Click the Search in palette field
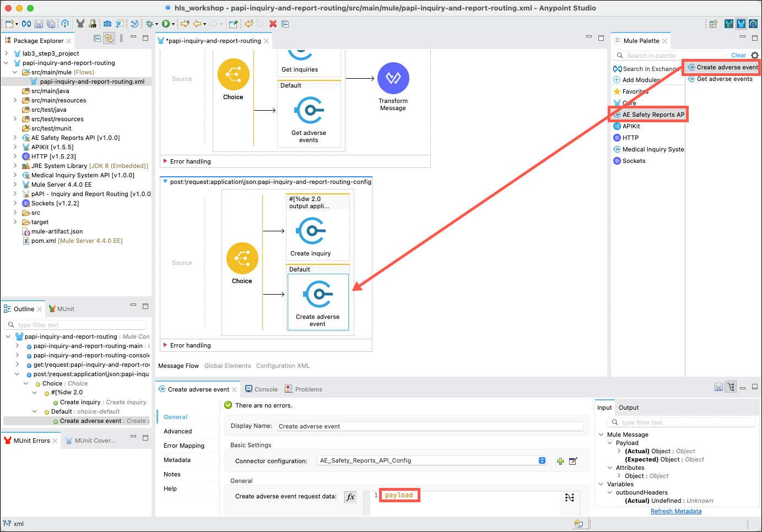Screen dimensions: 762x532 point(669,56)
